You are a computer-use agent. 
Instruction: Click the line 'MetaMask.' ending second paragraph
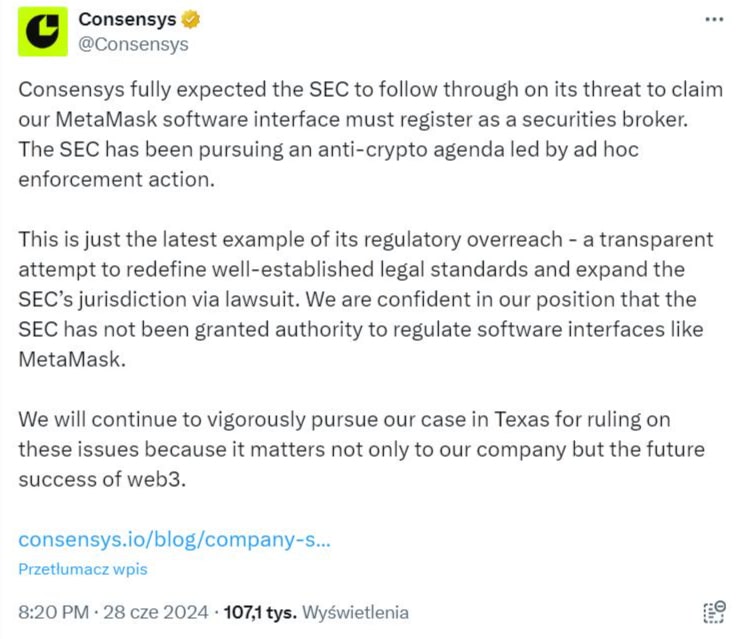pyautogui.click(x=73, y=360)
